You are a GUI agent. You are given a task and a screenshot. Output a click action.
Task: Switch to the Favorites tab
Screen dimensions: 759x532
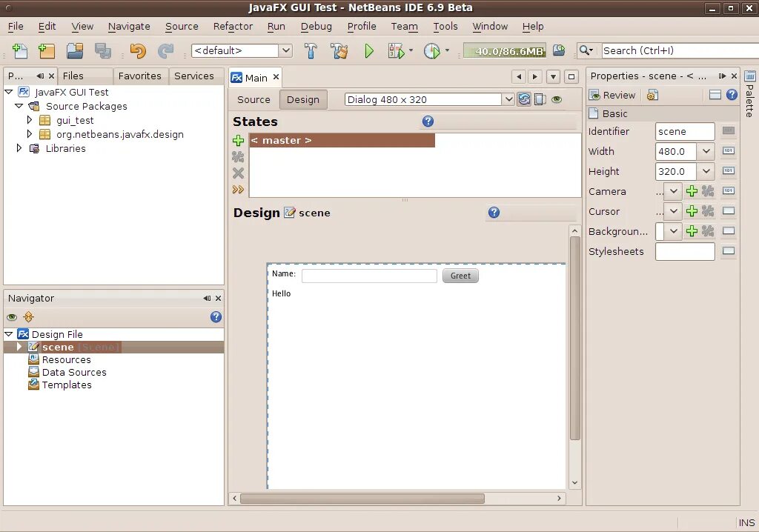(139, 76)
